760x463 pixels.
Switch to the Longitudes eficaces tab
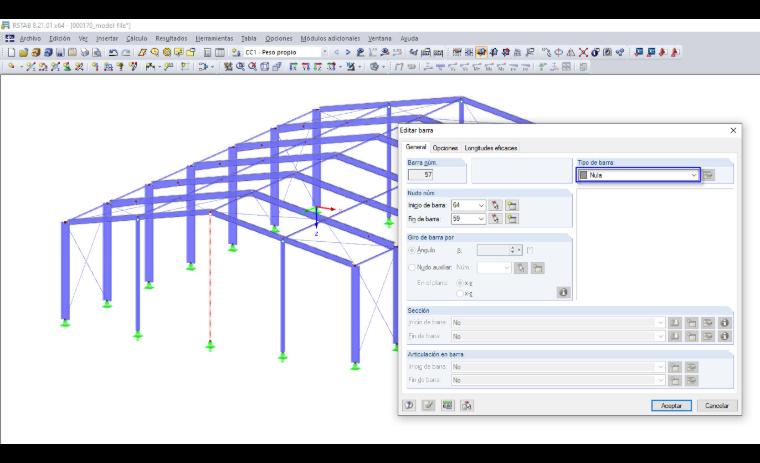pyautogui.click(x=491, y=148)
